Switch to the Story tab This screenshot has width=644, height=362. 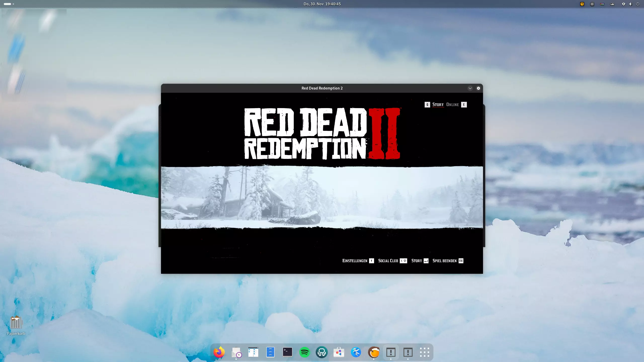pos(438,105)
